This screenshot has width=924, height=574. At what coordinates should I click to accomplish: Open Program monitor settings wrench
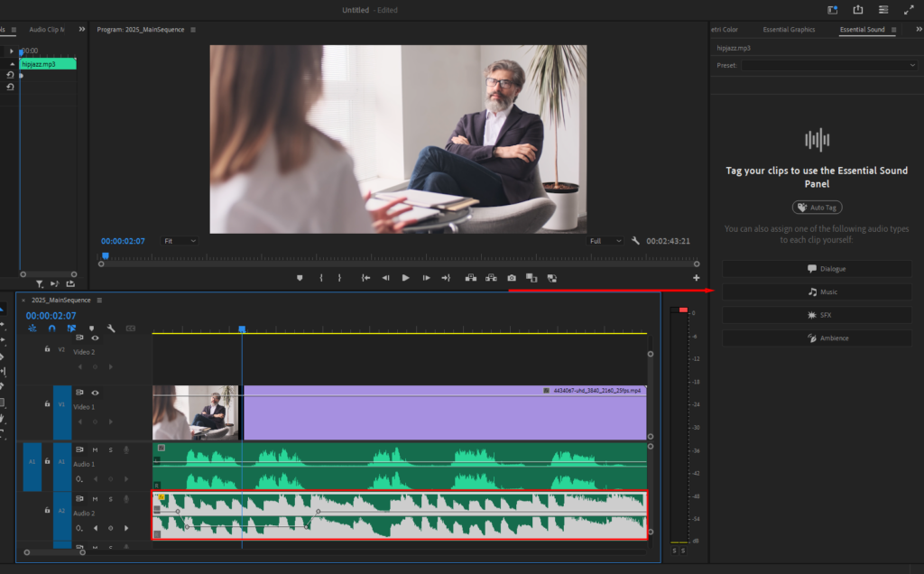[x=635, y=240]
